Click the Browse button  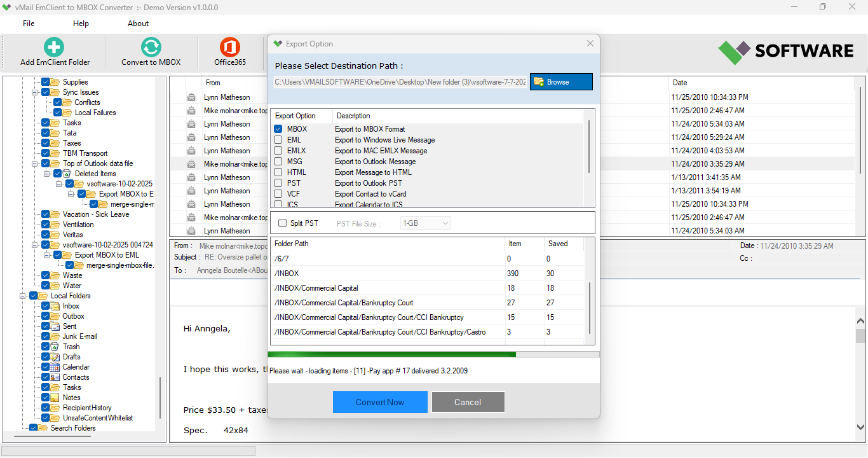[561, 82]
